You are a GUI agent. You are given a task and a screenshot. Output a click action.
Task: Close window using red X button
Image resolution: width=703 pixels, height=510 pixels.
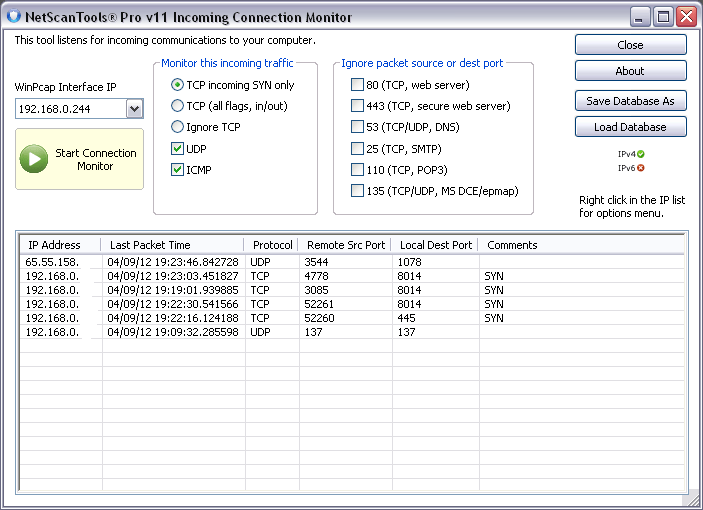tap(686, 17)
